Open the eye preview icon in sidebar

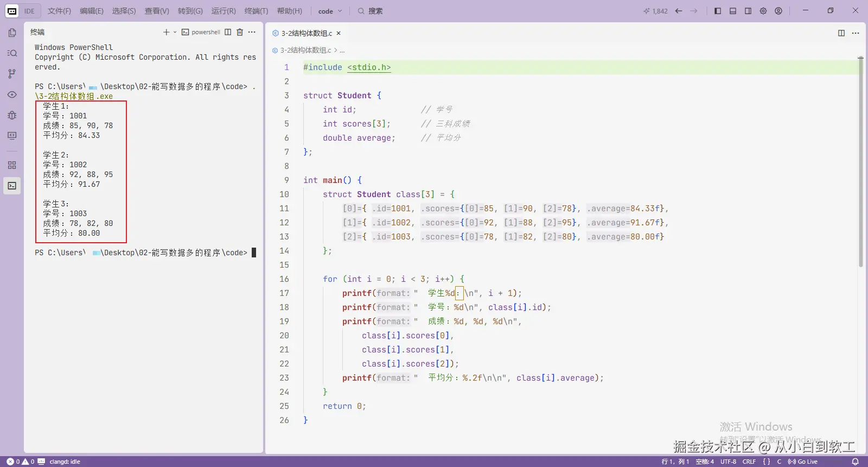(12, 94)
